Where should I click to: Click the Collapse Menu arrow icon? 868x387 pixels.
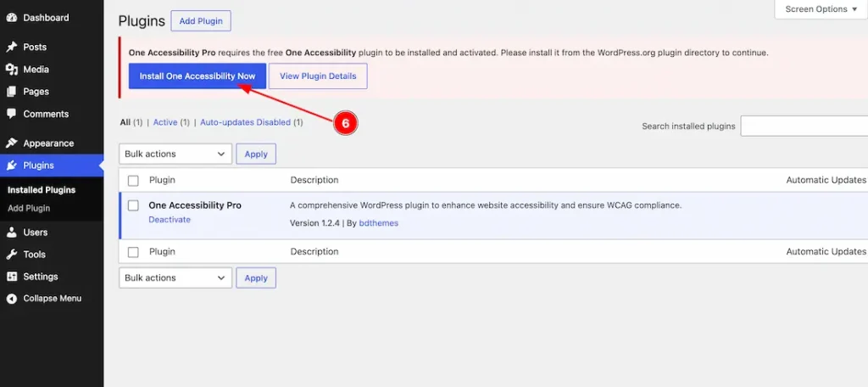pos(12,299)
